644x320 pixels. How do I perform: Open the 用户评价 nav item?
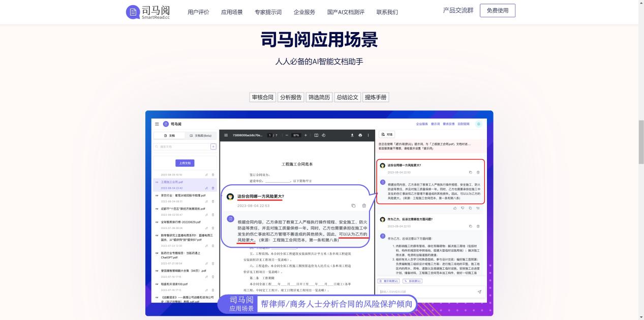click(198, 12)
